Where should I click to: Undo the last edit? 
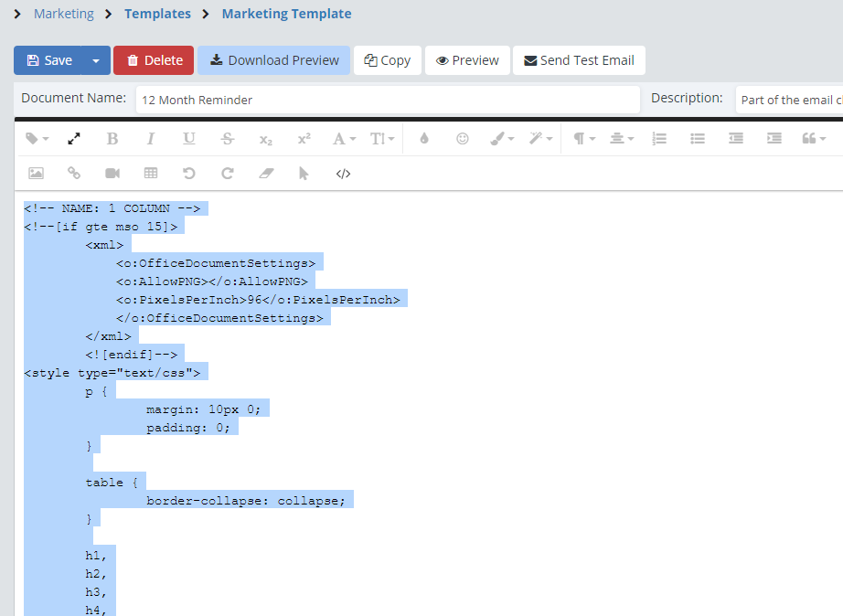pyautogui.click(x=189, y=174)
